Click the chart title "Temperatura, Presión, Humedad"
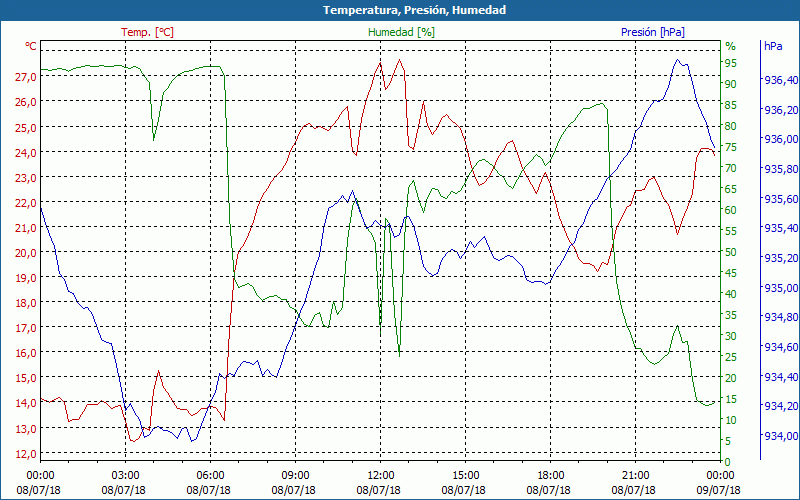This screenshot has height=500, width=800. [414, 10]
